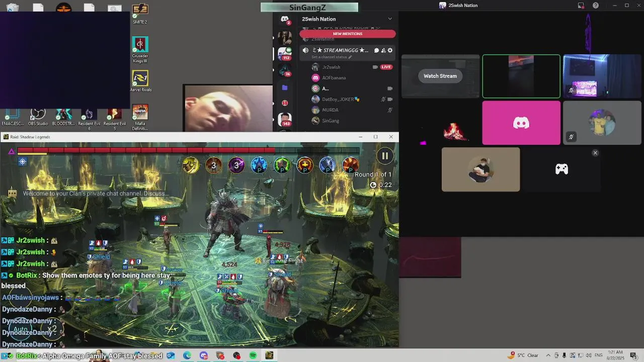Image resolution: width=644 pixels, height=362 pixels.
Task: Click Watch Stream button
Action: [x=440, y=76]
